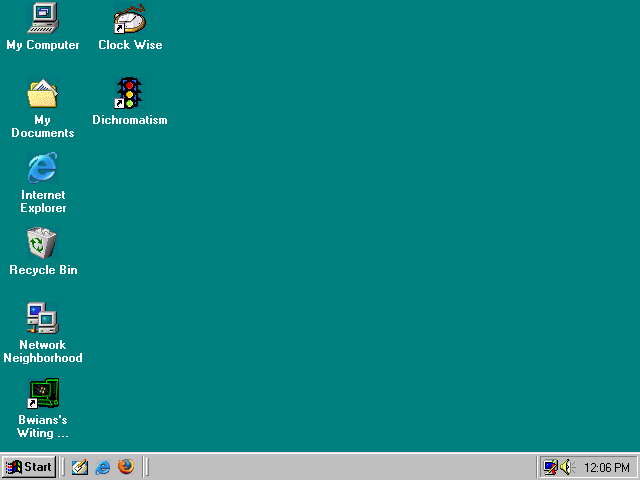Launch Show Desktop from Quick Launch
Viewport: 640px width, 480px height.
pos(80,467)
